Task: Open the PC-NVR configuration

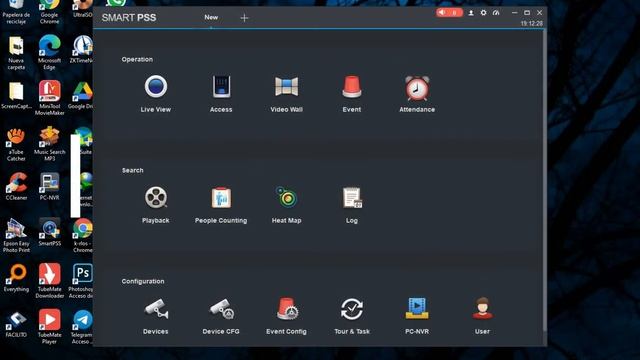Action: pos(417,316)
